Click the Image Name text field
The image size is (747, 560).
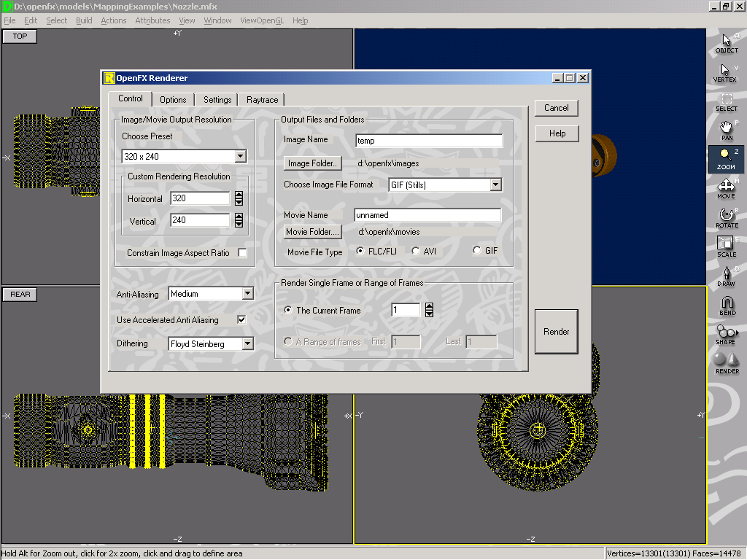429,141
